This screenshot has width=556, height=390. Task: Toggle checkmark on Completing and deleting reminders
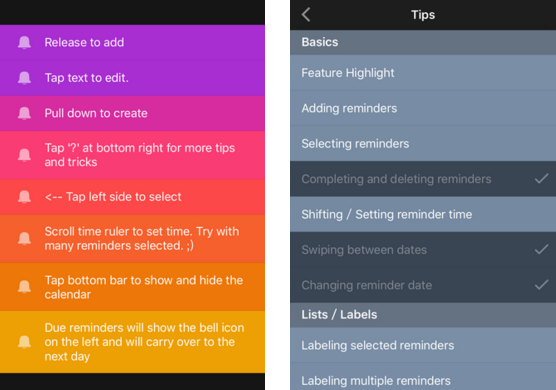point(541,179)
